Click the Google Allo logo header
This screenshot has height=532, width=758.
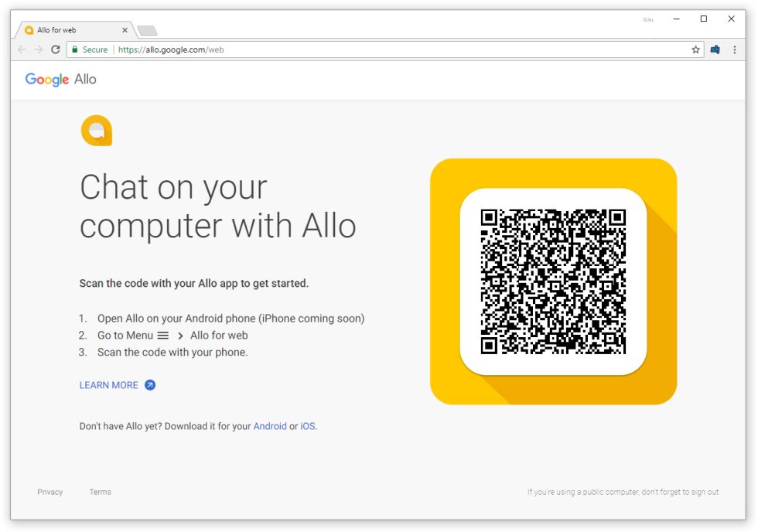61,79
